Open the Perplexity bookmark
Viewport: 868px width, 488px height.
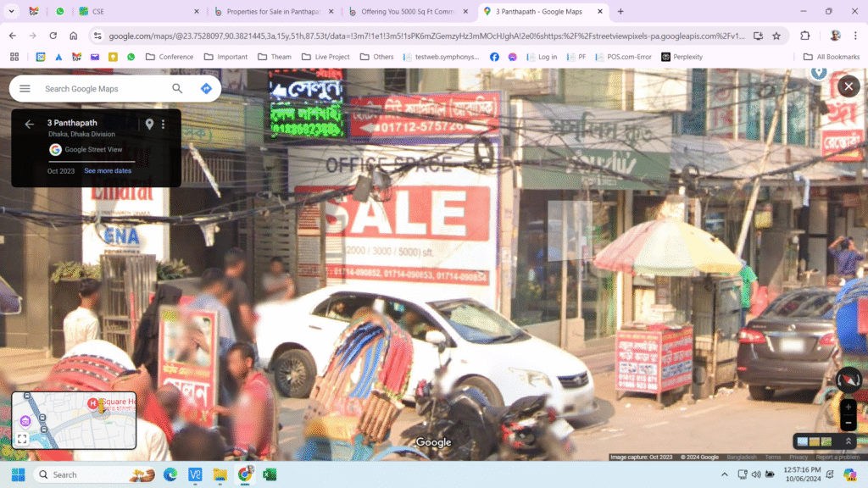click(682, 57)
